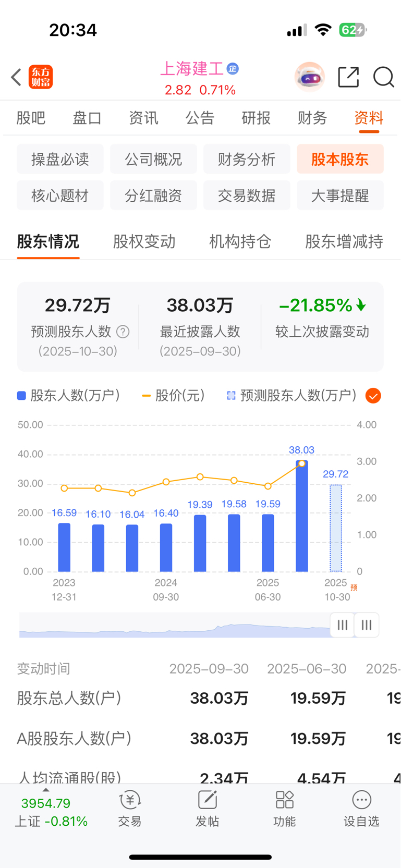Switch to the 盘口 tab
Screen dimensions: 401x868
click(x=87, y=118)
